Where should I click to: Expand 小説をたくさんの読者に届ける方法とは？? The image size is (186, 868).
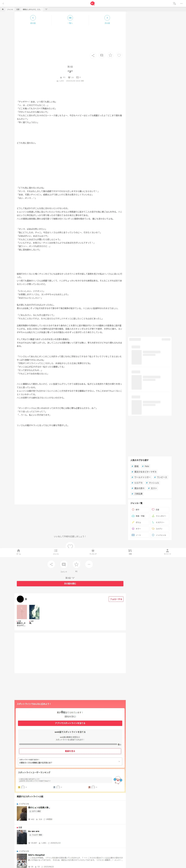[70, 761]
